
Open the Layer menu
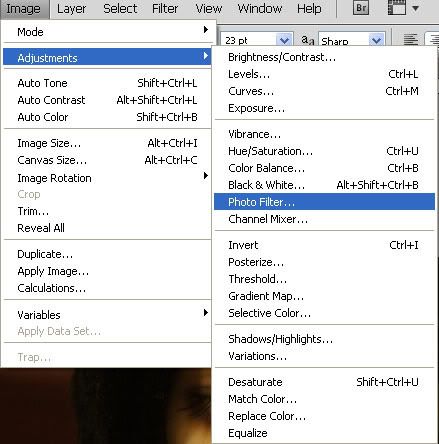(x=71, y=8)
